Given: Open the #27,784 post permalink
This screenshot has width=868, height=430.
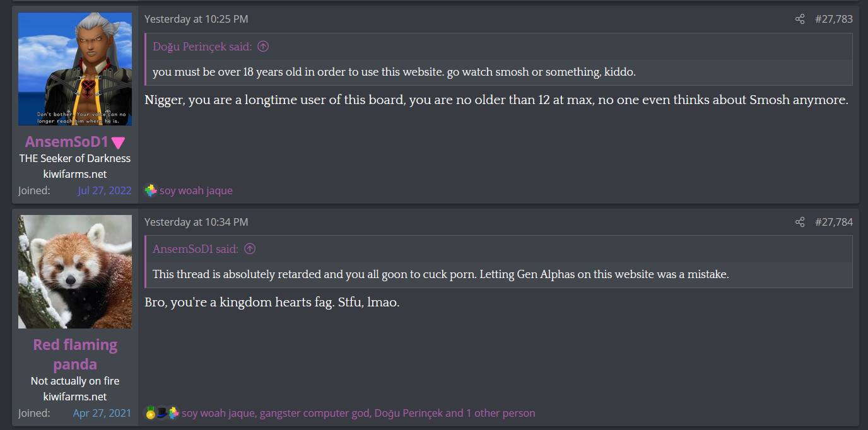Looking at the screenshot, I should [x=833, y=222].
